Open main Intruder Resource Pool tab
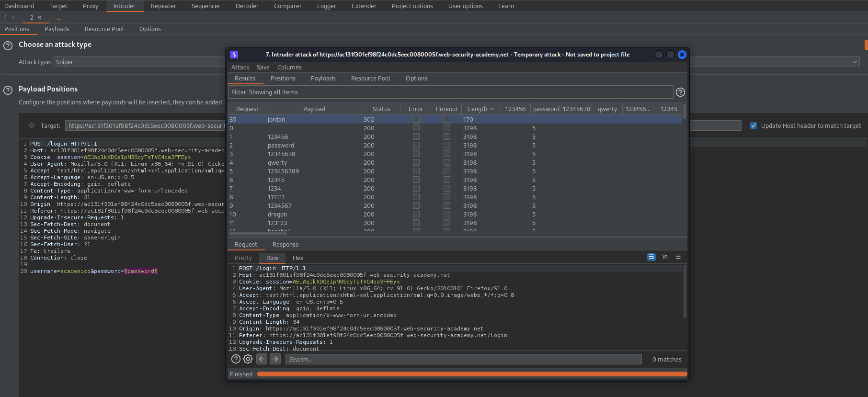 pyautogui.click(x=104, y=29)
